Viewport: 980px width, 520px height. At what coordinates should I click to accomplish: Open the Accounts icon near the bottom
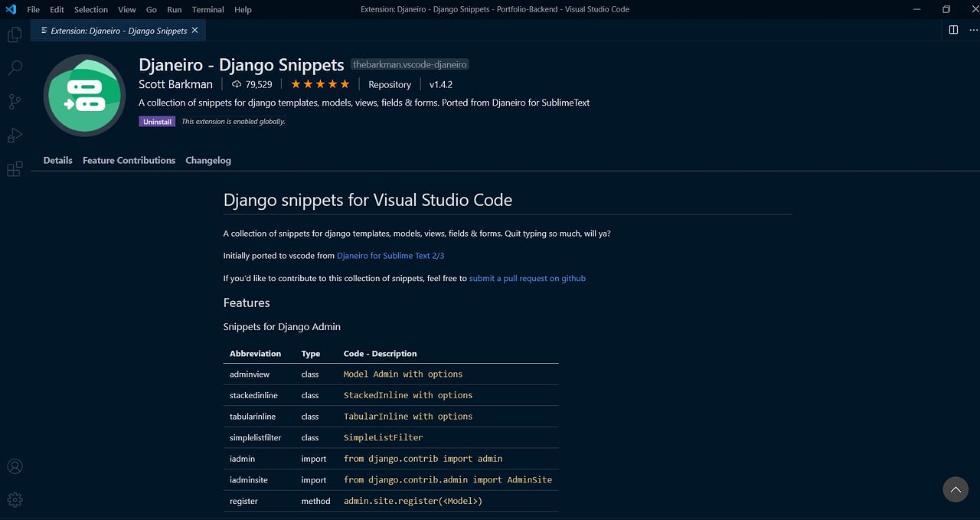tap(14, 466)
